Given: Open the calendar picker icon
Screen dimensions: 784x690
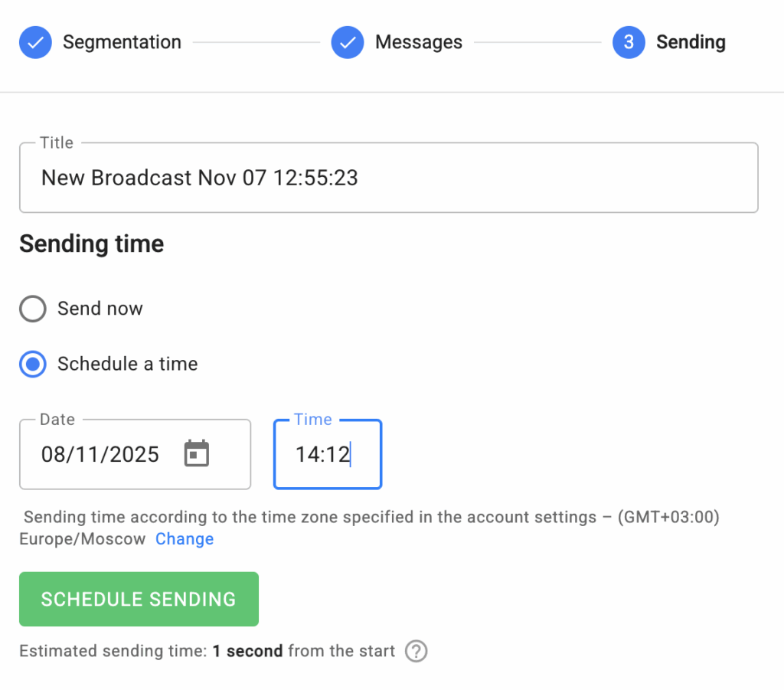Looking at the screenshot, I should tap(197, 454).
